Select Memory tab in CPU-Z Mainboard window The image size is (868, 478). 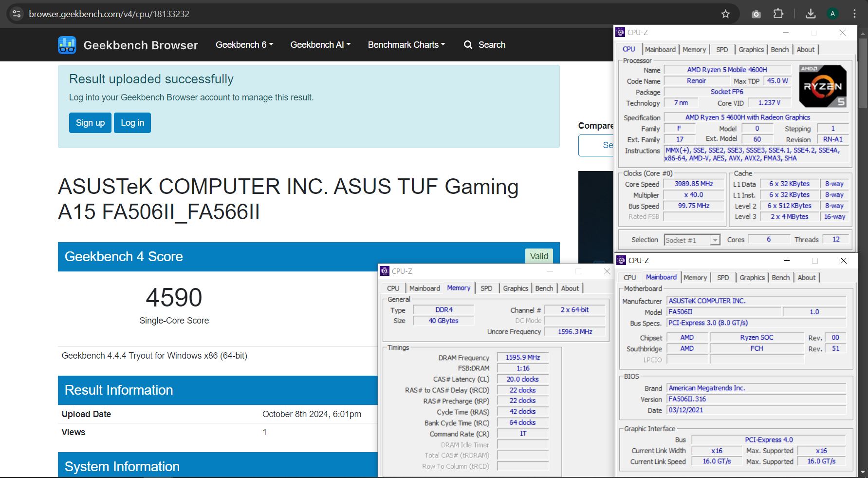point(695,278)
